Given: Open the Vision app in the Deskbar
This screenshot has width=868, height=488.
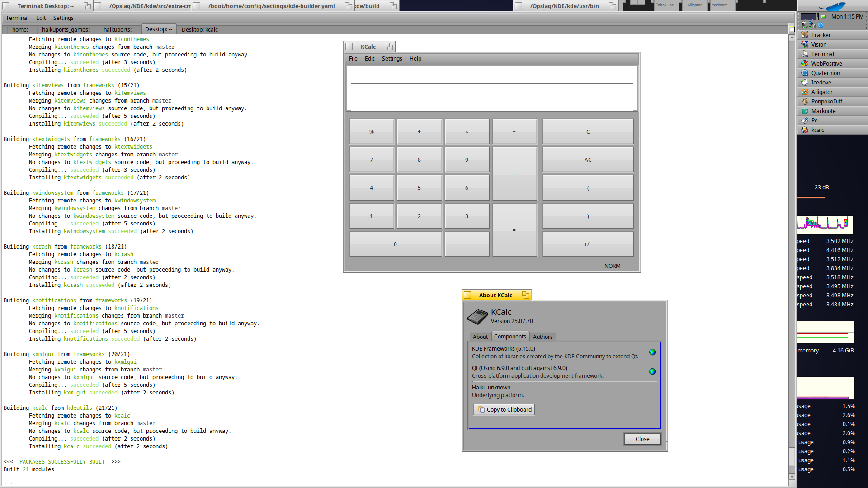Looking at the screenshot, I should [x=818, y=44].
